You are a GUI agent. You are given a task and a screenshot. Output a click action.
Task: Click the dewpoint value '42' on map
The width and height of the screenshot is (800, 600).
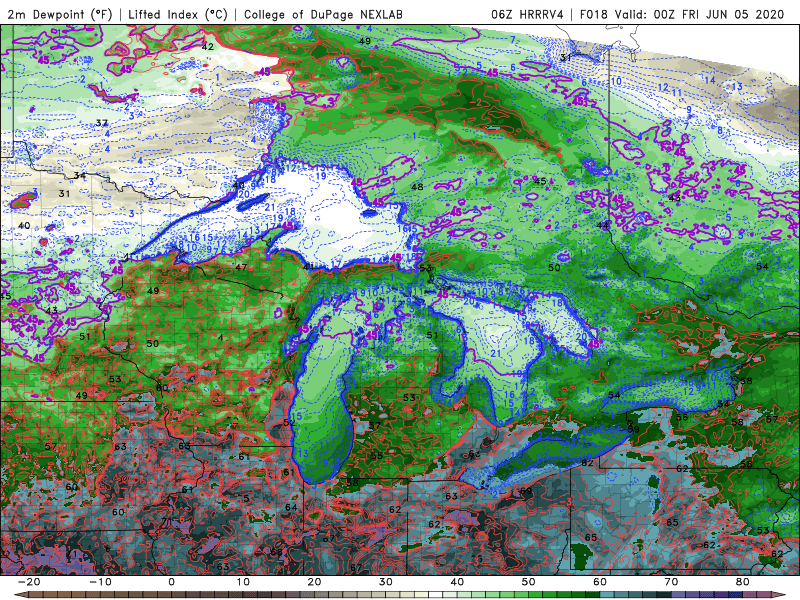pyautogui.click(x=208, y=47)
